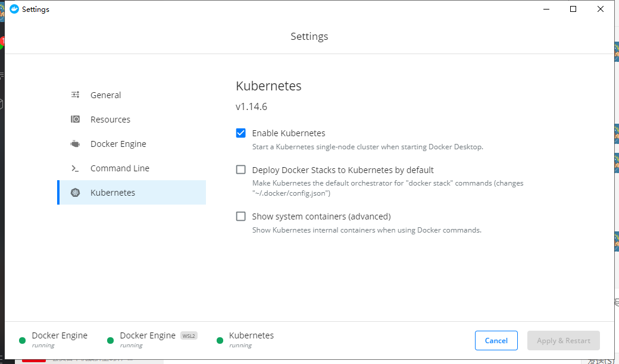
Task: Open the General settings tab
Action: click(x=105, y=95)
